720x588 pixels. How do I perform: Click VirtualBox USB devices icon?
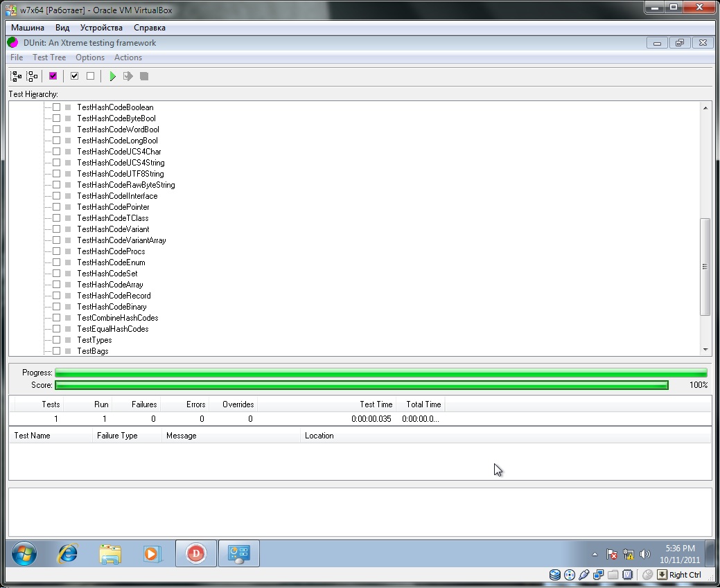click(583, 575)
